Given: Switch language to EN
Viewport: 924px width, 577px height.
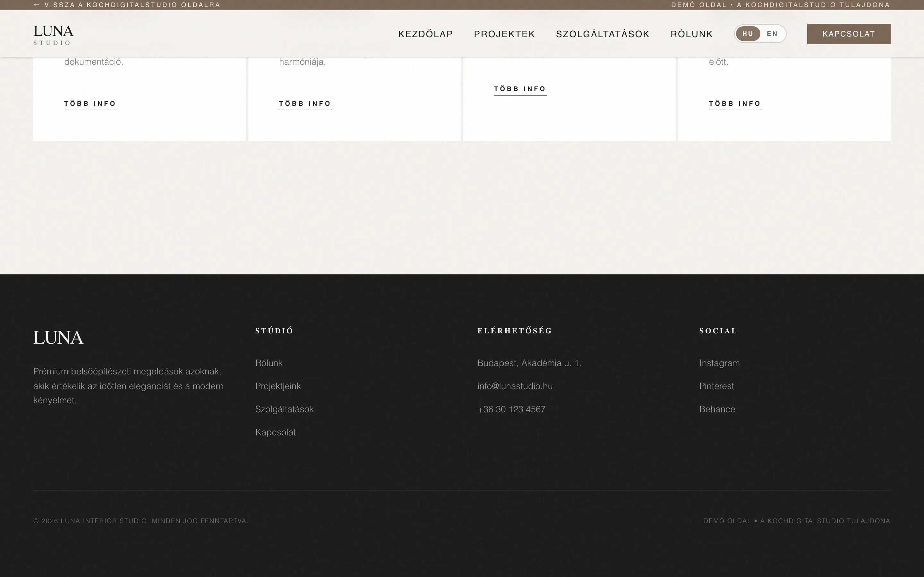Looking at the screenshot, I should (x=772, y=34).
